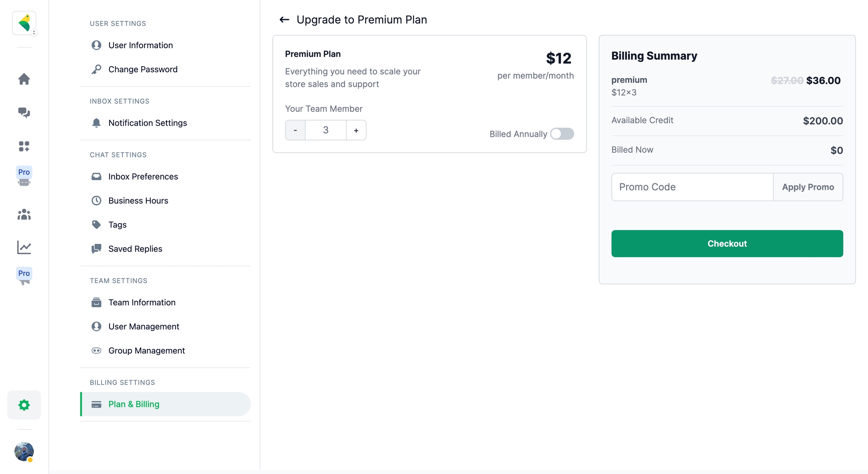Image resolution: width=868 pixels, height=474 pixels.
Task: Open the Pro chatbot icon in sidebar
Action: (24, 177)
